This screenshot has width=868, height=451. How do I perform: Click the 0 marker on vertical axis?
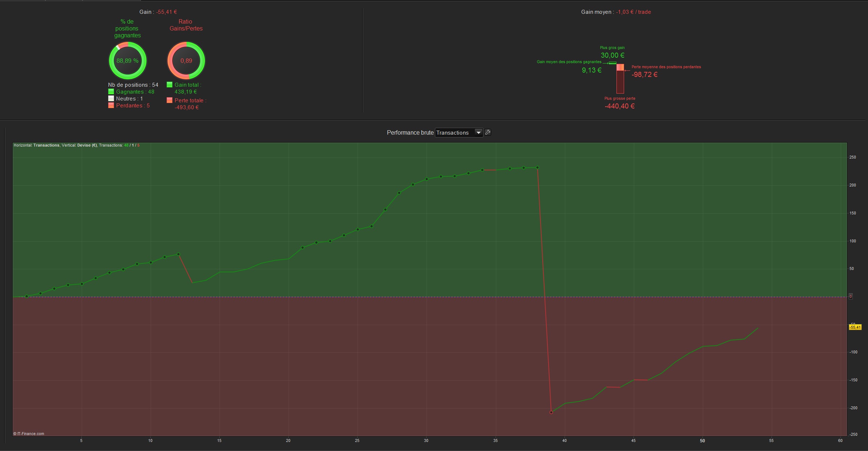851,296
